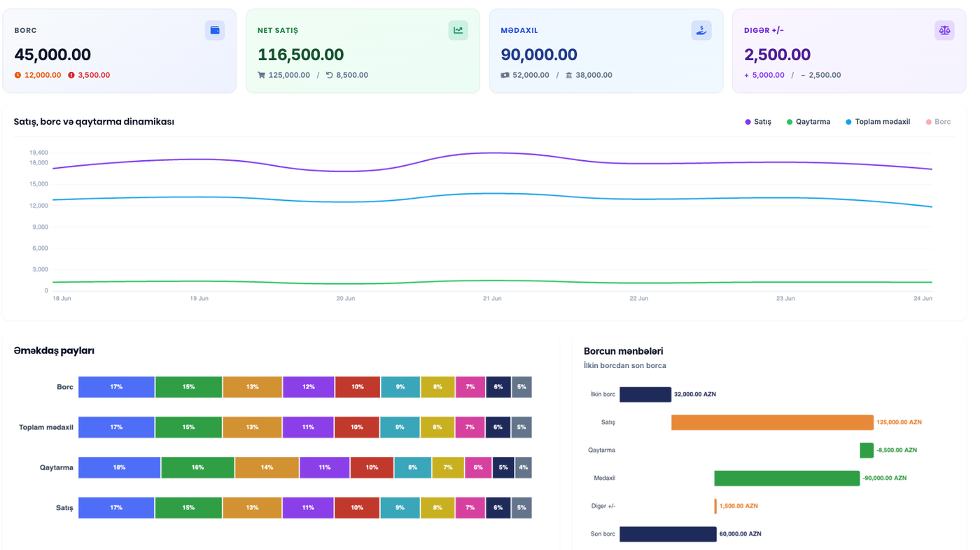Enable the greyed-out Borc legend series
The height and width of the screenshot is (550, 980).
point(939,122)
